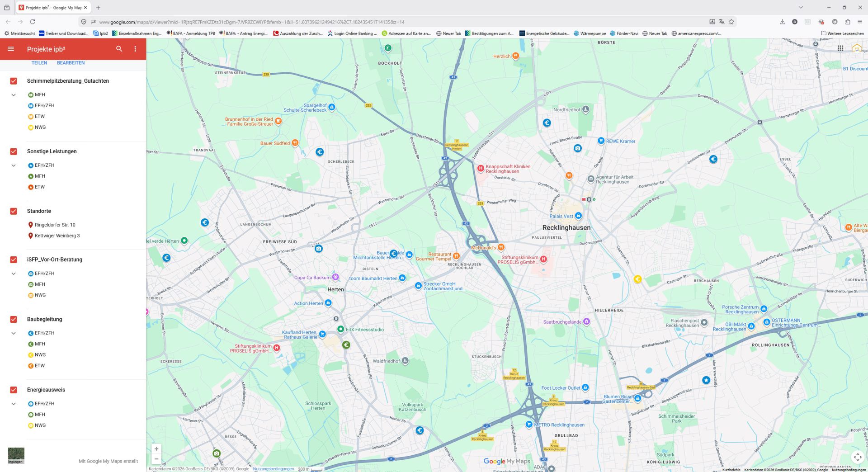Screen dimensions: 868x472
Task: Open Login Online Banking bookmark
Action: coord(352,33)
